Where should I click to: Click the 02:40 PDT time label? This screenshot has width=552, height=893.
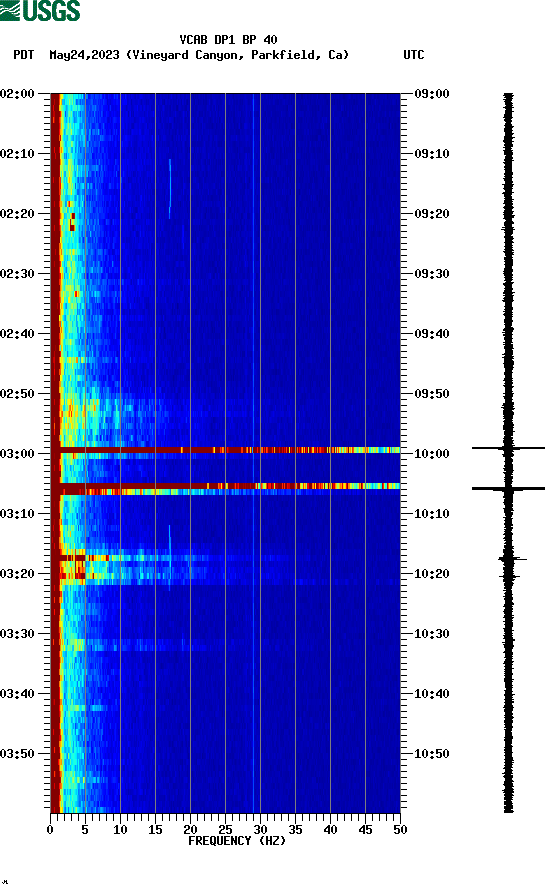pyautogui.click(x=18, y=334)
